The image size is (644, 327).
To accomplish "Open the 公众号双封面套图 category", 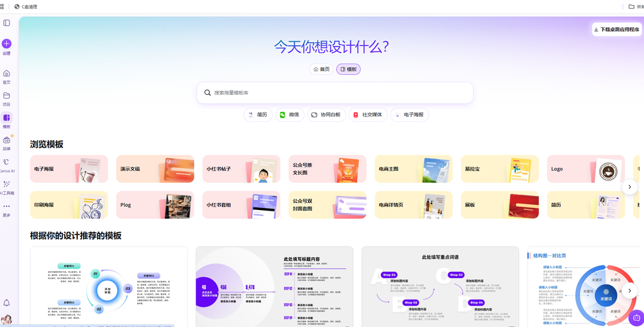I will pos(327,204).
